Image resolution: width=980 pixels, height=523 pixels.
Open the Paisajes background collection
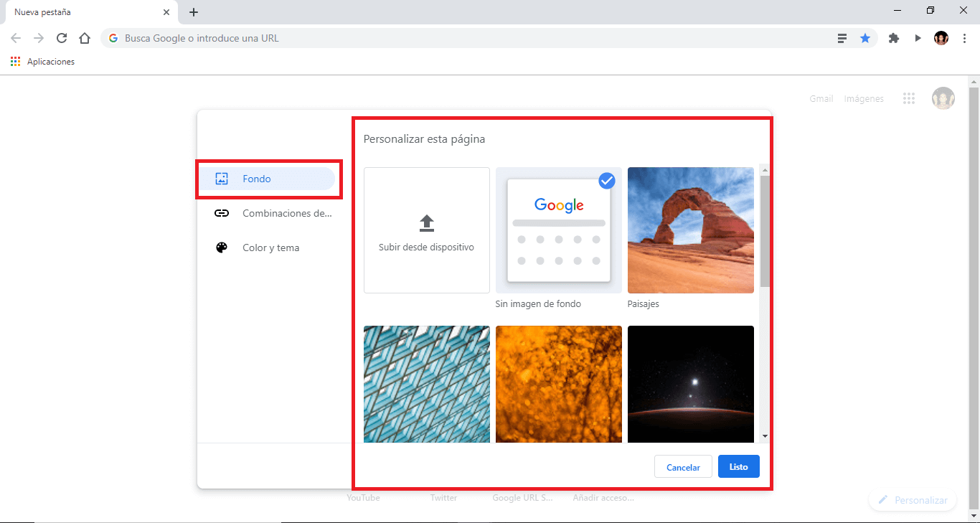tap(691, 230)
